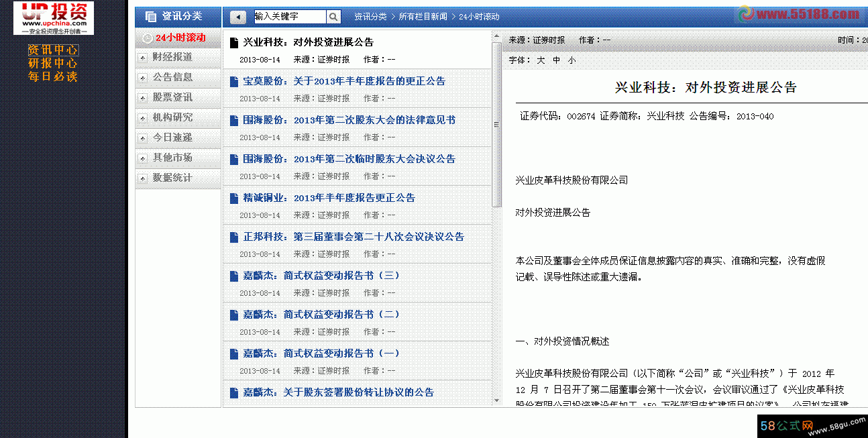
Task: Click the large article heading 兴业科技：对外投资进展公告
Action: pos(706,87)
